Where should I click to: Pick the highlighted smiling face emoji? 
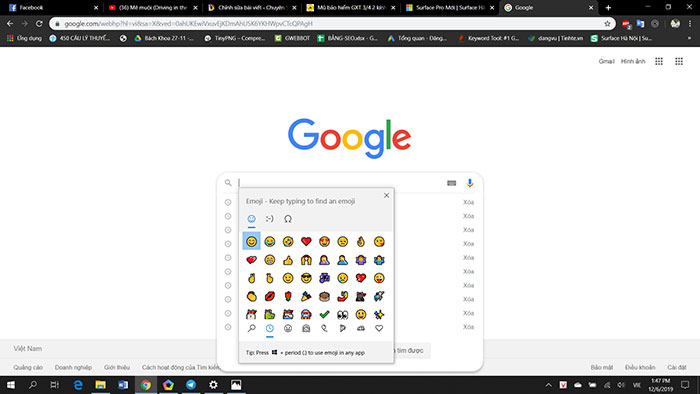251,241
